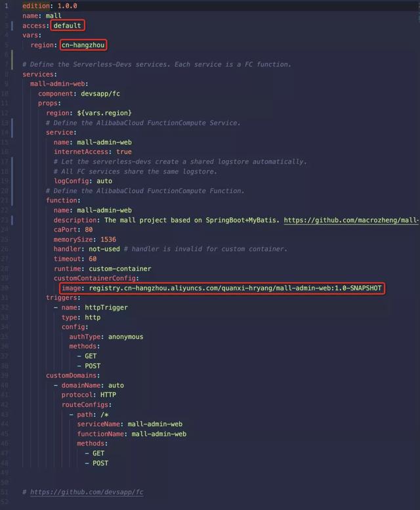Open the github.com/devsapp/fc comment link

(87, 492)
